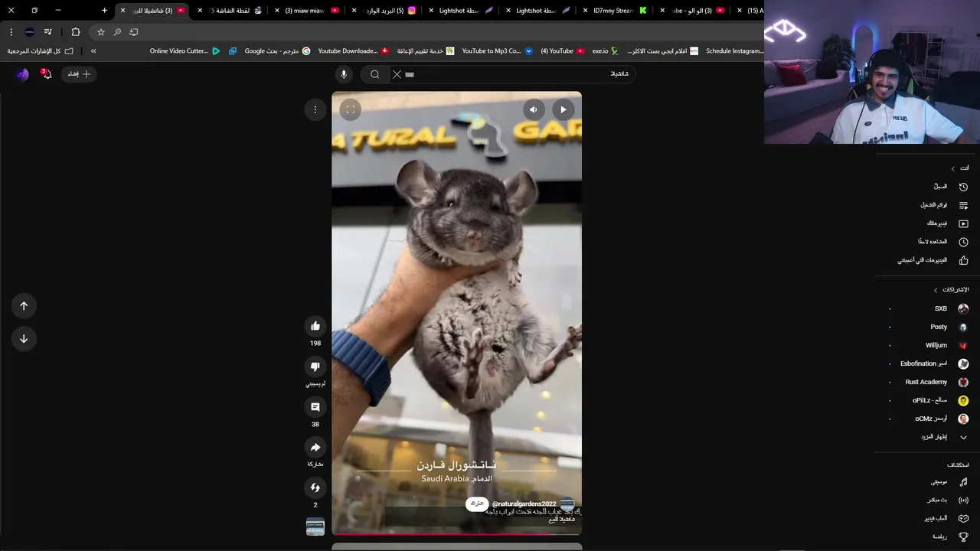The width and height of the screenshot is (980, 551).
Task: Open the @naturalgardens2022 channel link
Action: pos(524,504)
